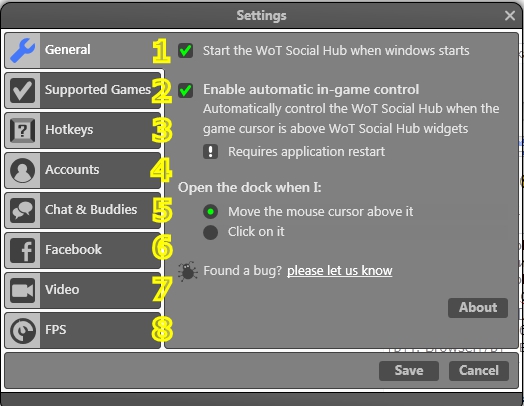
Task: Cancel the settings dialog
Action: 479,371
